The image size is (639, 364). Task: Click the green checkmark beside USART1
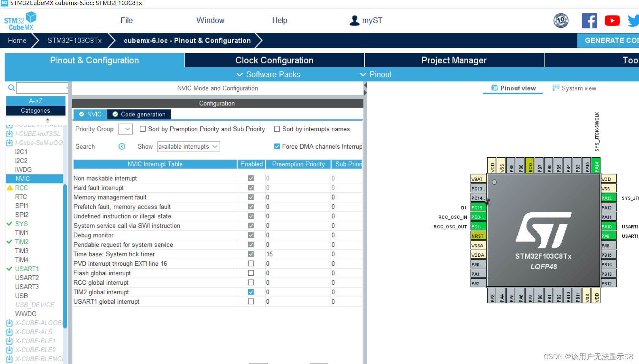click(x=9, y=269)
